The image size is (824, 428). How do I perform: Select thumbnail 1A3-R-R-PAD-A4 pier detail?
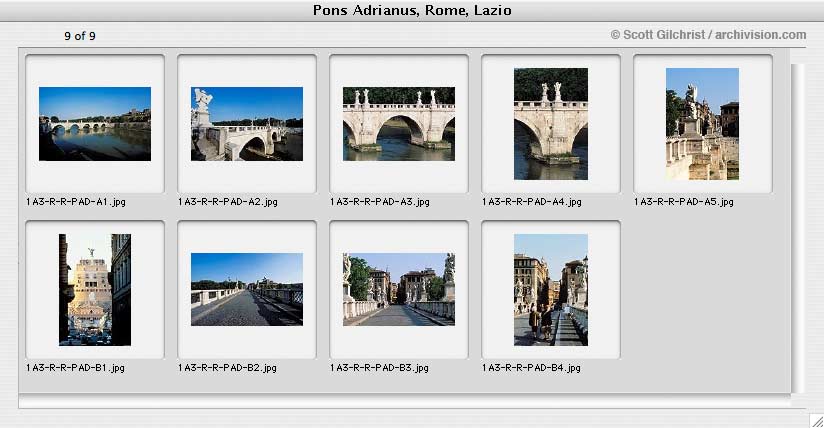(551, 124)
